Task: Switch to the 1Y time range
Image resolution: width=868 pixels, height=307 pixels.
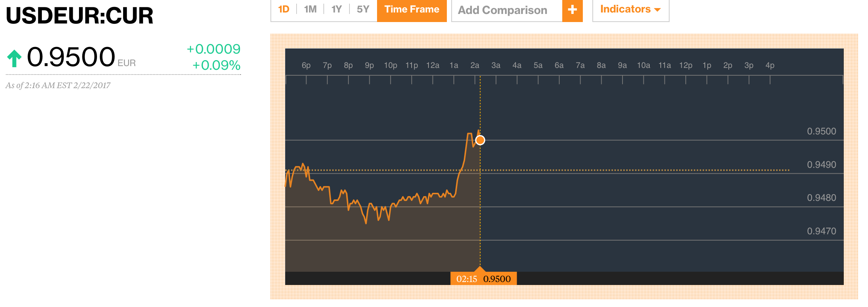Action: tap(337, 10)
